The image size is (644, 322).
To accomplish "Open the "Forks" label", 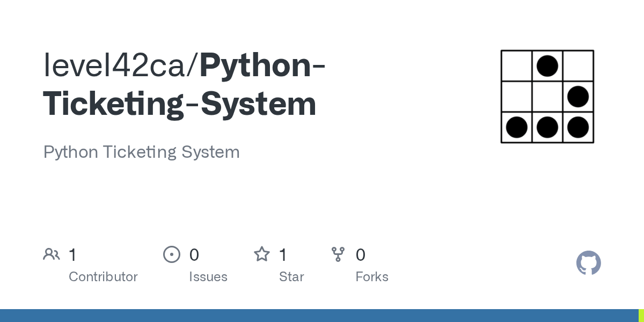I will 372,277.
